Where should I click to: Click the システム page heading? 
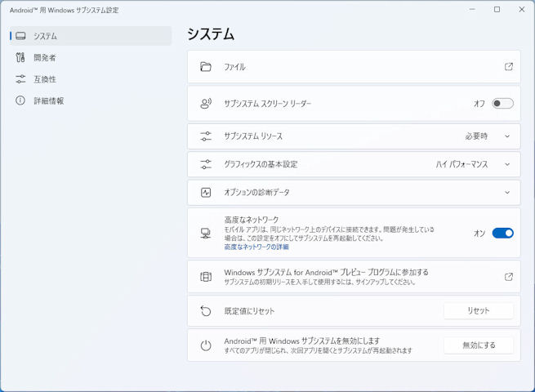[211, 34]
